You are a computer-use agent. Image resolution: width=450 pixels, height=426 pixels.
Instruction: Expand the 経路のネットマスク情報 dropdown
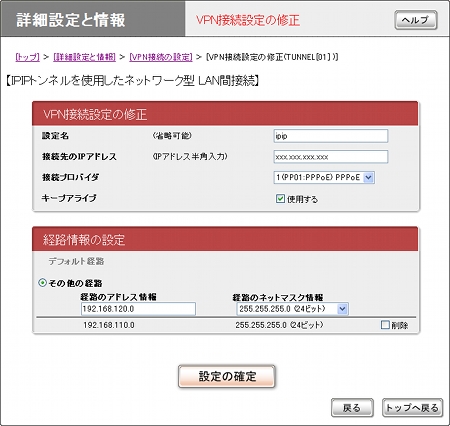292,309
